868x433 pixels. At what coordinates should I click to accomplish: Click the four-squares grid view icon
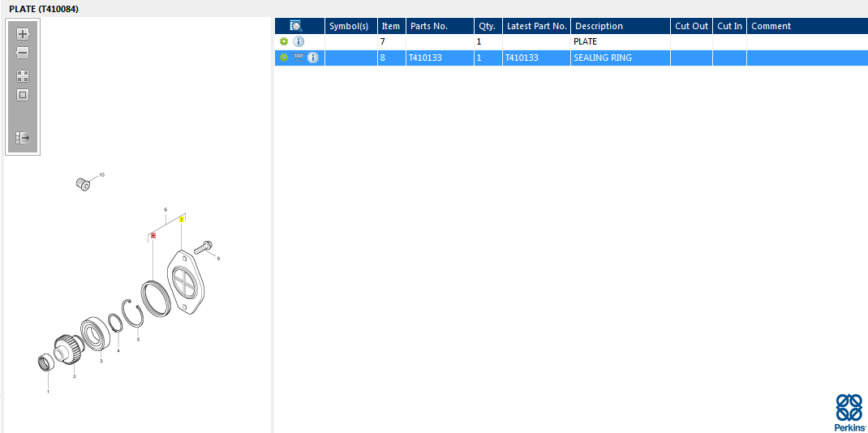[x=23, y=76]
